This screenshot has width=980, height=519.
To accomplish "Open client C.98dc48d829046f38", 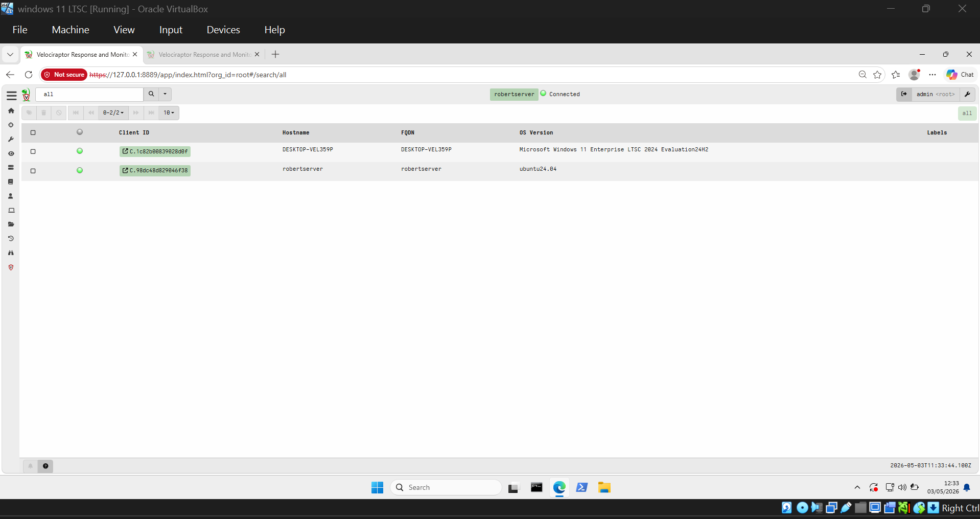I will click(x=155, y=170).
